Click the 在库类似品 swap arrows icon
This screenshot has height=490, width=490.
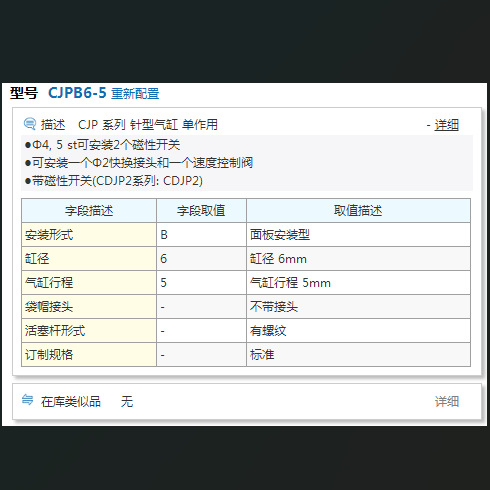click(x=27, y=400)
